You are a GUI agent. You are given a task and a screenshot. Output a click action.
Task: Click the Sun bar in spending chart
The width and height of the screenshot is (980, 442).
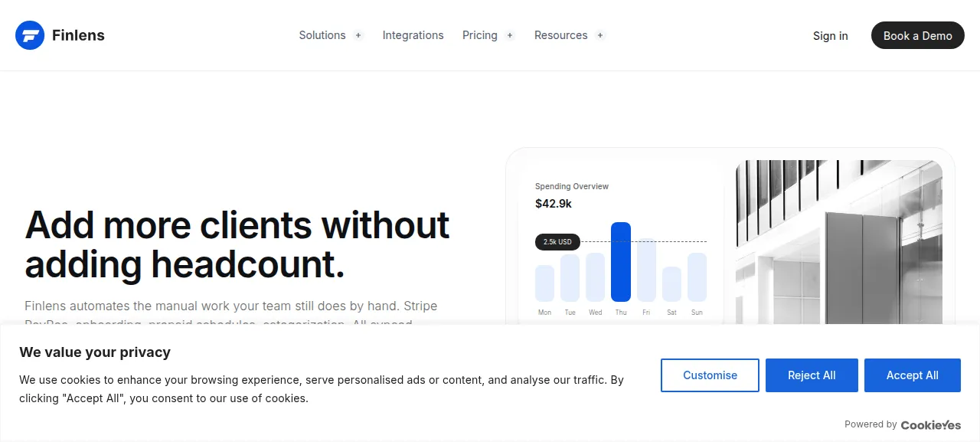pos(697,277)
